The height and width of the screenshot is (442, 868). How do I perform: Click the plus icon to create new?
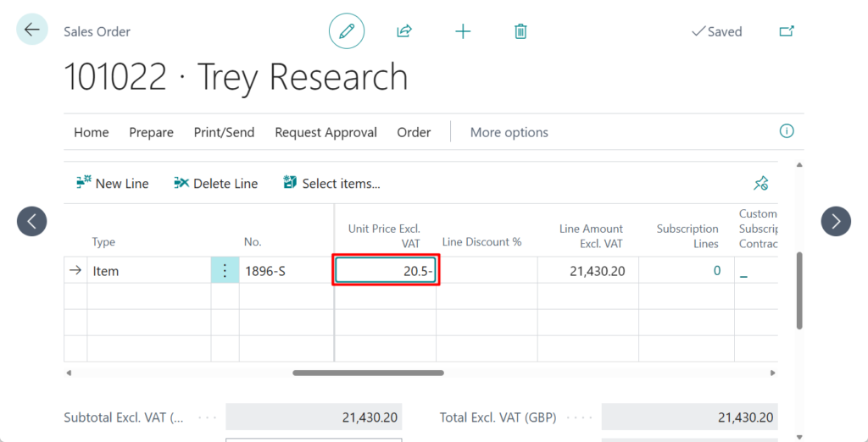[x=463, y=31]
